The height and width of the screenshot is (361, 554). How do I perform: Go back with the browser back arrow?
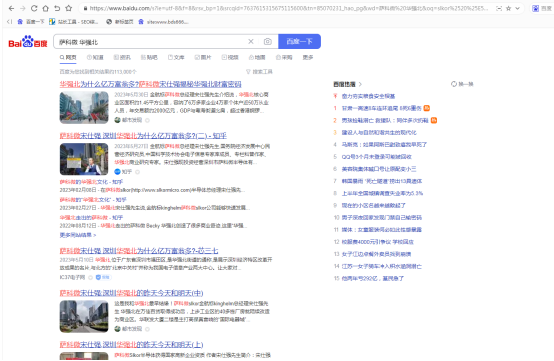[11, 8]
